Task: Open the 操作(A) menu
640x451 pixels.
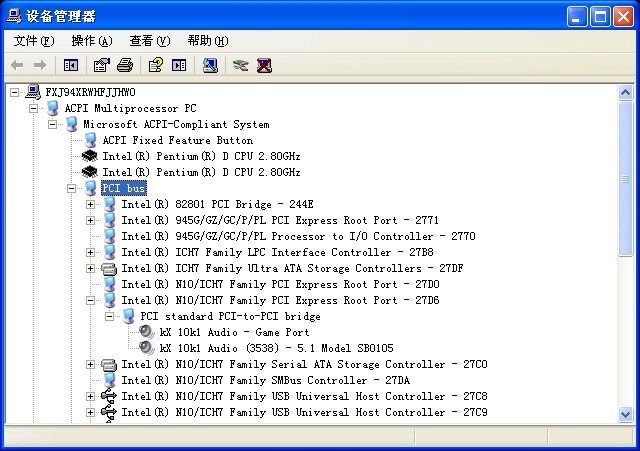Action: (x=92, y=41)
